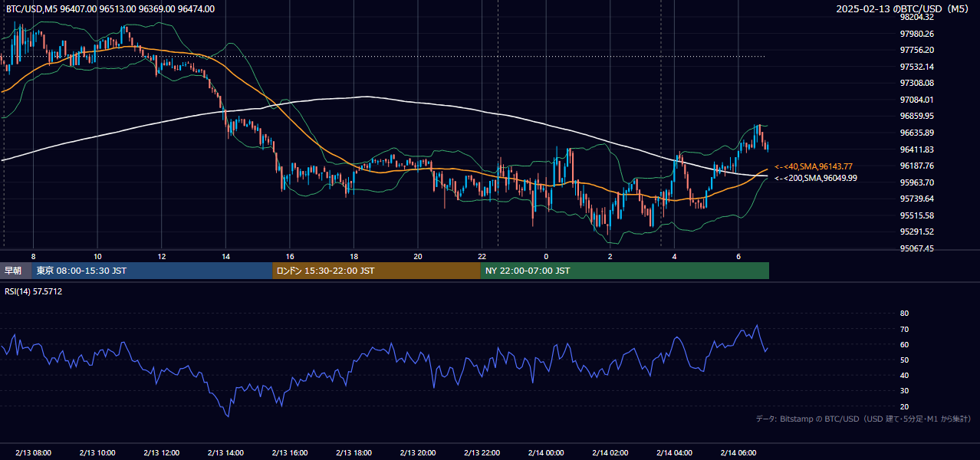Click price axis value 95291.52
Screen dimensions: 980x460
coord(917,232)
